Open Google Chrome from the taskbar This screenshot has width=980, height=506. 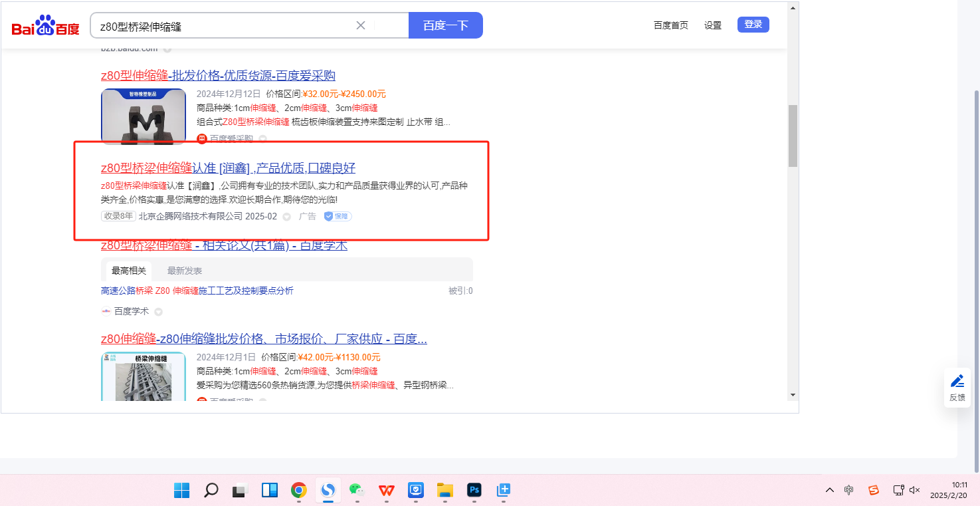pos(299,491)
